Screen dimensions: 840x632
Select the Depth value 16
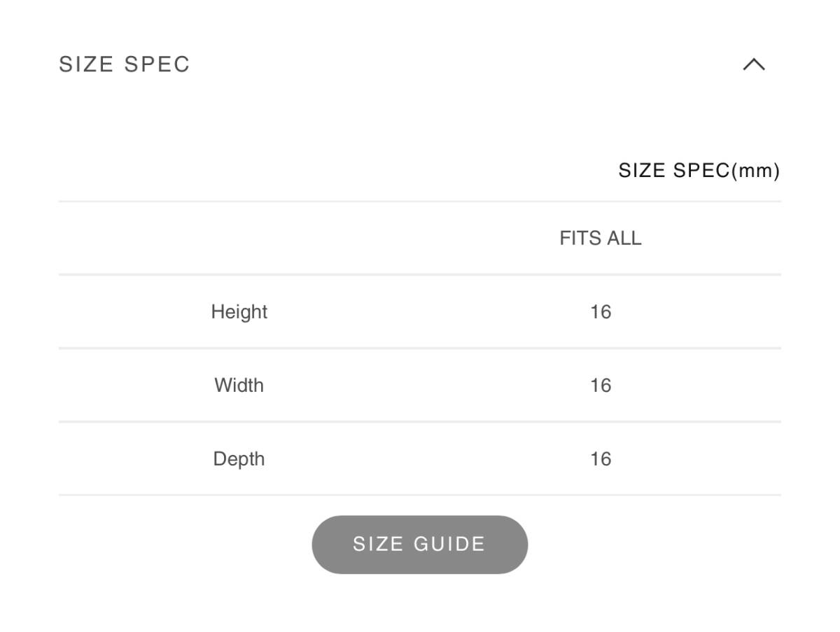(x=600, y=459)
